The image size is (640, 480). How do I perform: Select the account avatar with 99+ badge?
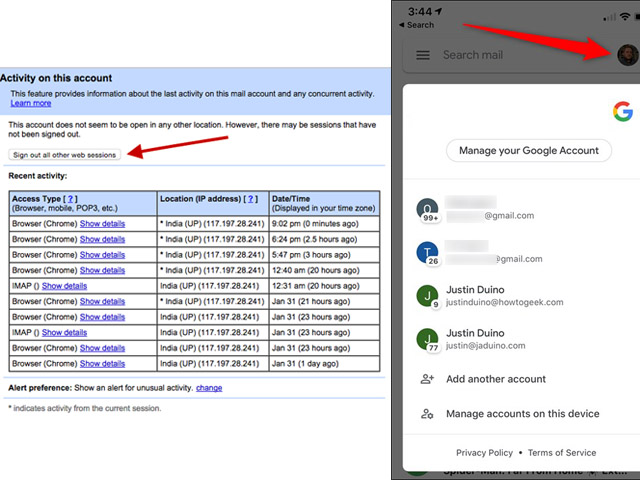[427, 209]
